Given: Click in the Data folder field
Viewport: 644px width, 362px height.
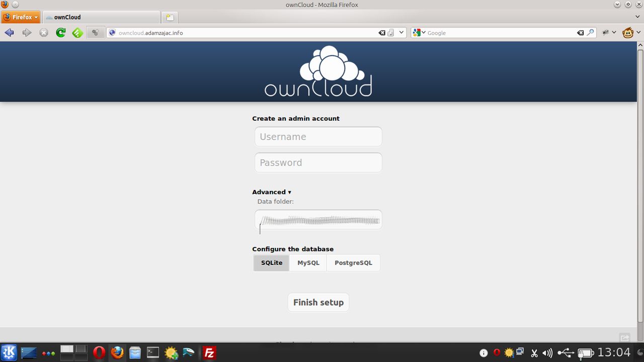Looking at the screenshot, I should tap(318, 220).
